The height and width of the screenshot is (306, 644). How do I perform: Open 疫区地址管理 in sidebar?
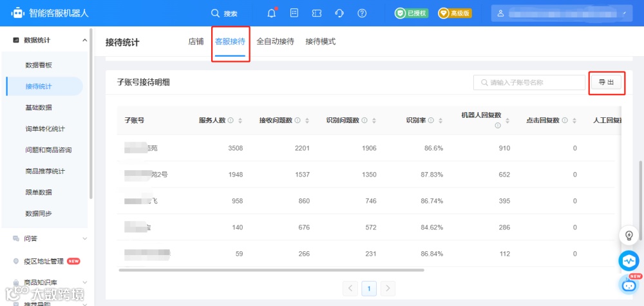click(x=44, y=262)
